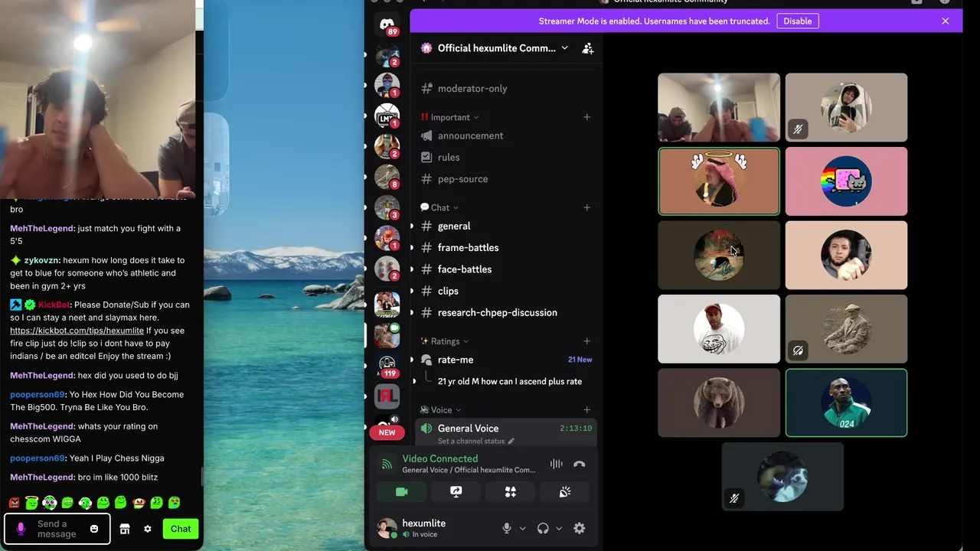
Task: Open headphone output options dropdown
Action: 559,528
